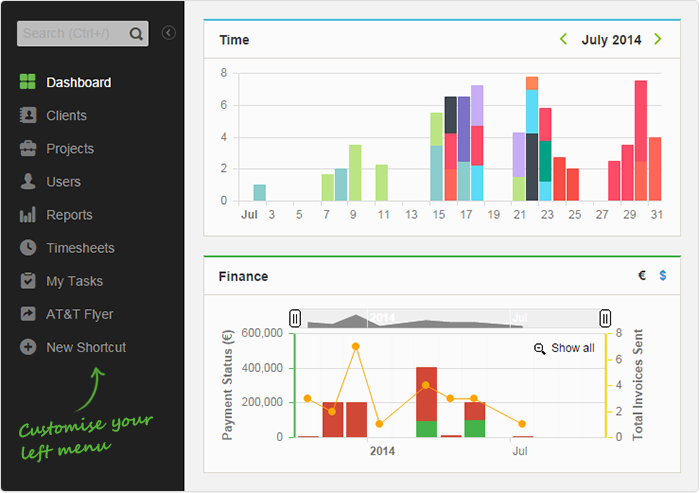Click the My Tasks clipboard icon
Screen dimensions: 700x493
(x=28, y=280)
